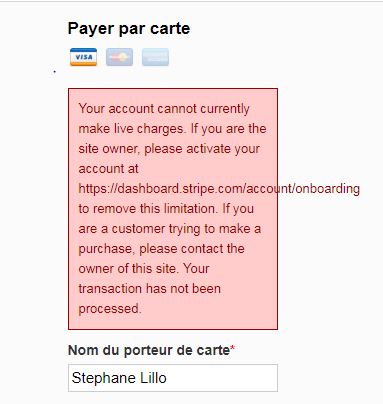Viewport: 383px width, 404px height.
Task: Select the Visa card icon
Action: [x=83, y=57]
